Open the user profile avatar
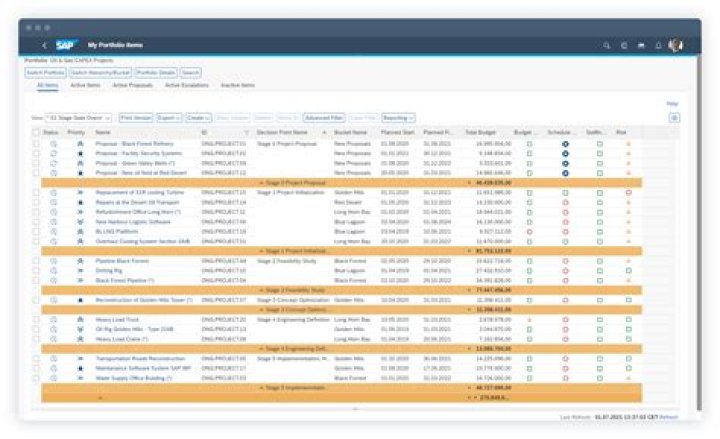The width and height of the screenshot is (720, 439). click(x=676, y=45)
